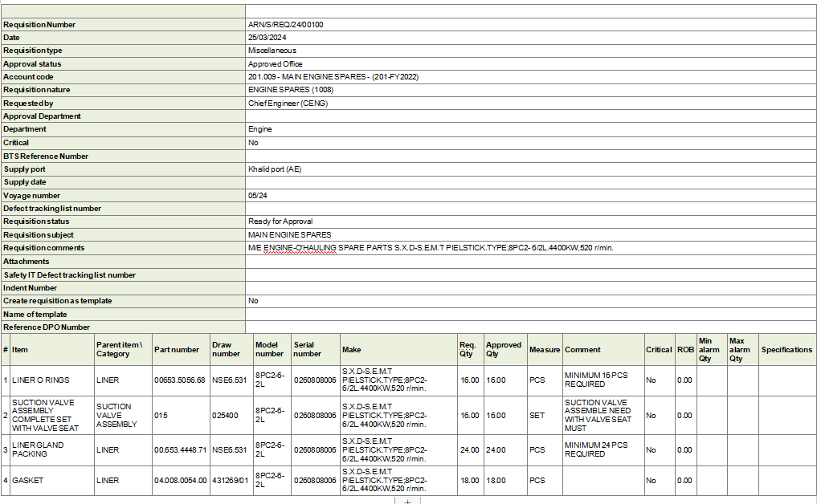The image size is (817, 504).
Task: Click the plus button below the table
Action: click(x=407, y=501)
